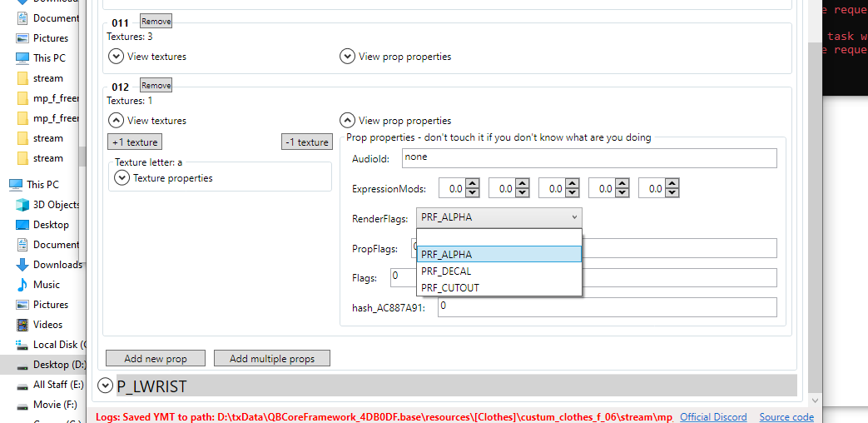Viewport: 868px width, 423px height.
Task: Remove prop 012
Action: pos(156,86)
